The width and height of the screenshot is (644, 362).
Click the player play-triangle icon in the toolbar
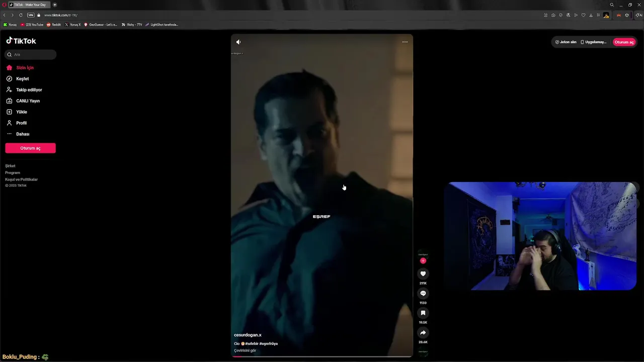click(x=576, y=15)
